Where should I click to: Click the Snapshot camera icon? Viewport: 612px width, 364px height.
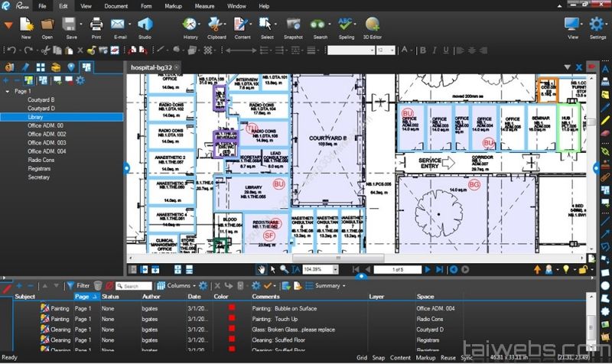pos(292,25)
